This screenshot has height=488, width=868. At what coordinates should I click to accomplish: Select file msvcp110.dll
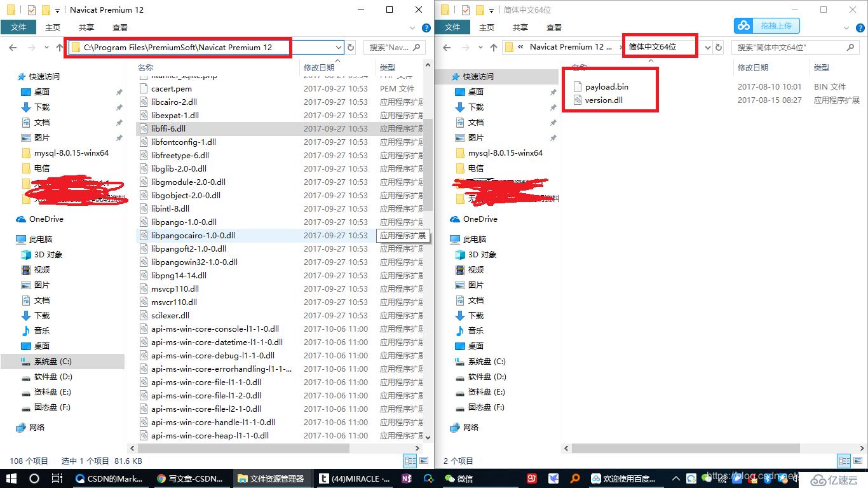pyautogui.click(x=173, y=288)
